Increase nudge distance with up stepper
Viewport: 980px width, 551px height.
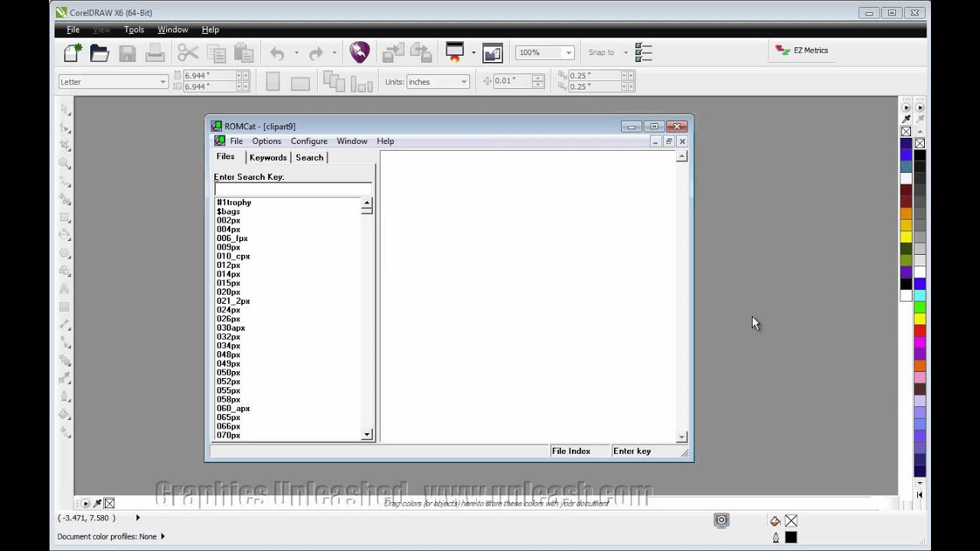coord(537,77)
